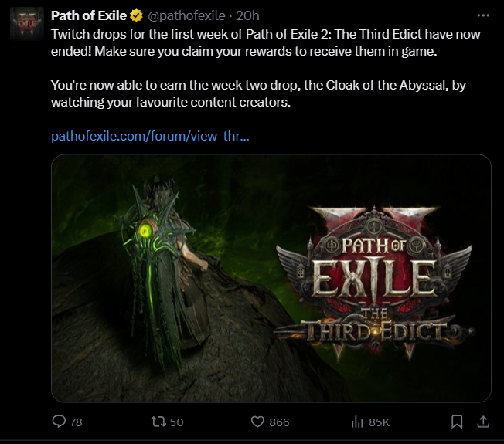Viewport: 504px width, 444px height.
Task: Click the 85K views count
Action: pyautogui.click(x=380, y=422)
